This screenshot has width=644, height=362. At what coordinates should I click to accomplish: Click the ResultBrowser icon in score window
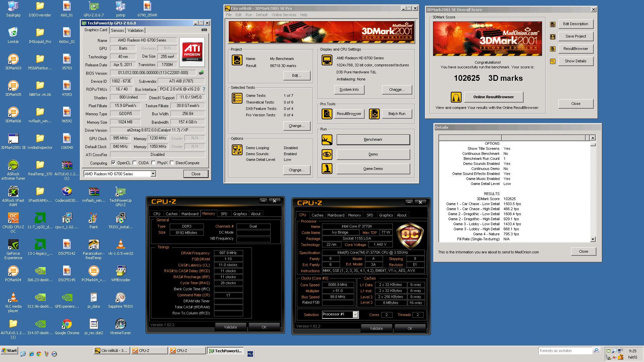pos(552,49)
